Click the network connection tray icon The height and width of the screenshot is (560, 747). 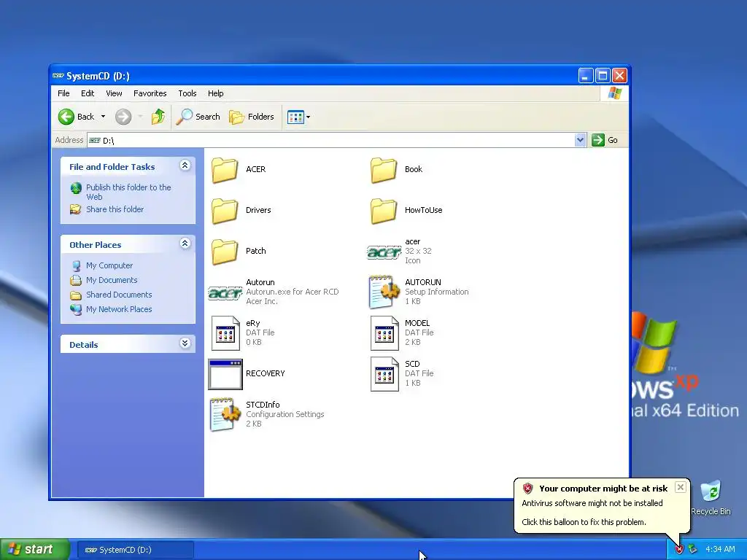[693, 550]
